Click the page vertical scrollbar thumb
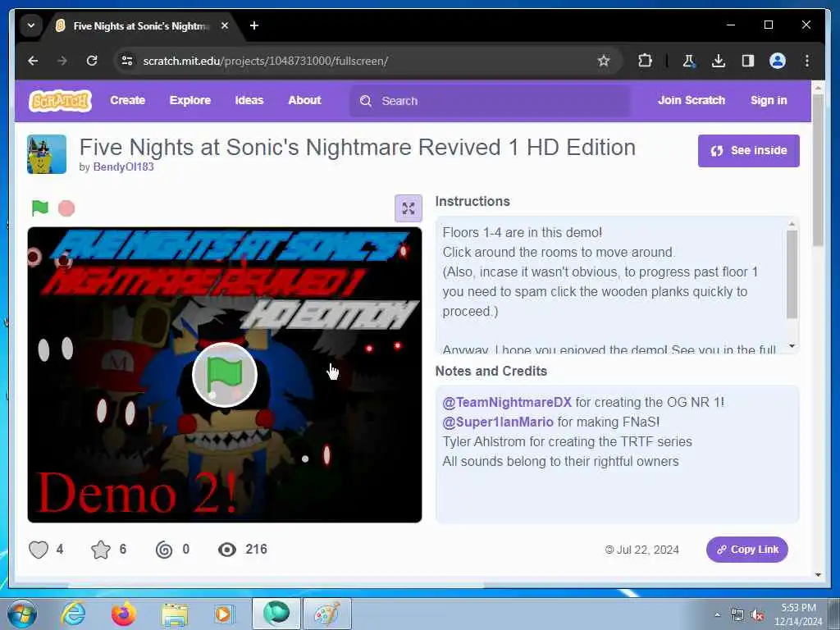 pos(818,171)
